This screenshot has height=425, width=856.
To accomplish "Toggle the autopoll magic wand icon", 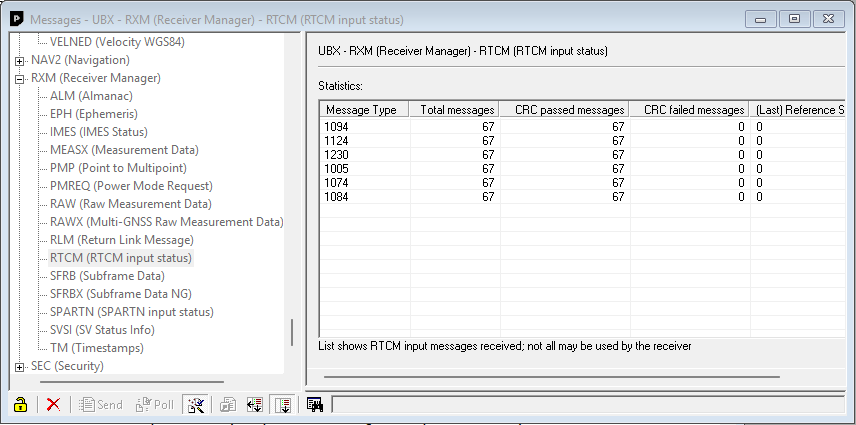I will [x=195, y=404].
